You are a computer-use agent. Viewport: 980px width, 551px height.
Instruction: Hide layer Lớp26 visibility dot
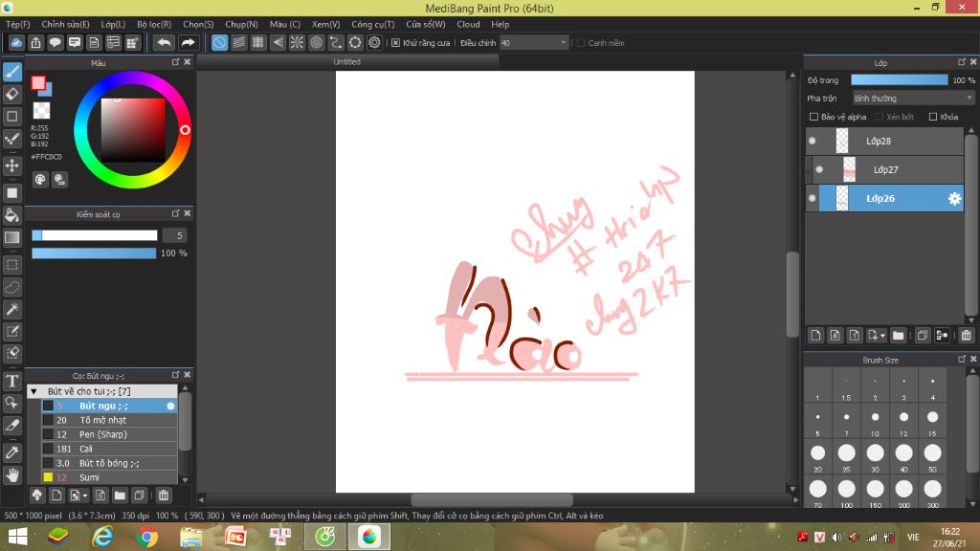pos(812,199)
